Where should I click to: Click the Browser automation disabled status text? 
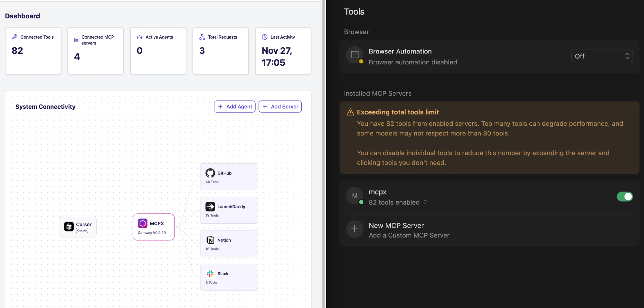click(413, 62)
